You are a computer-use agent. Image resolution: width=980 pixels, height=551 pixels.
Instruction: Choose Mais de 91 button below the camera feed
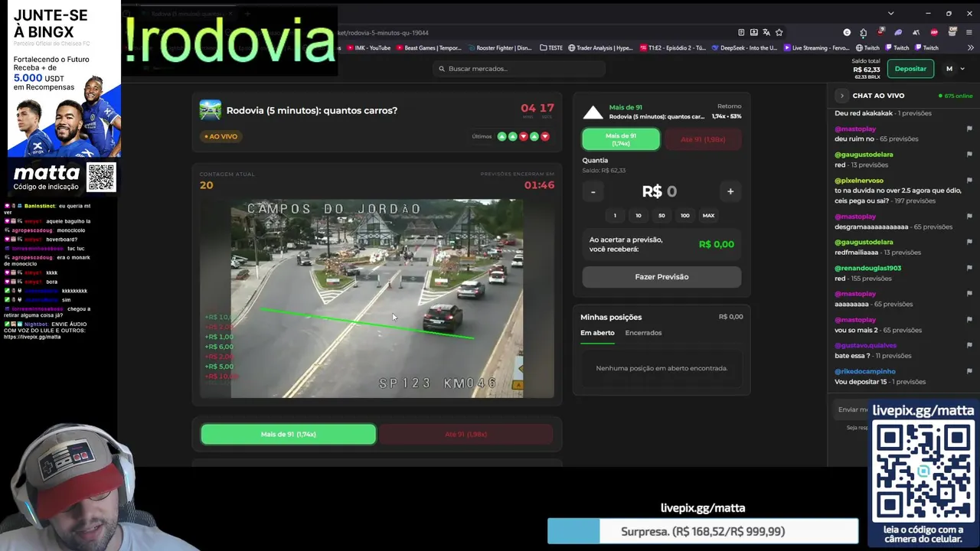point(288,434)
